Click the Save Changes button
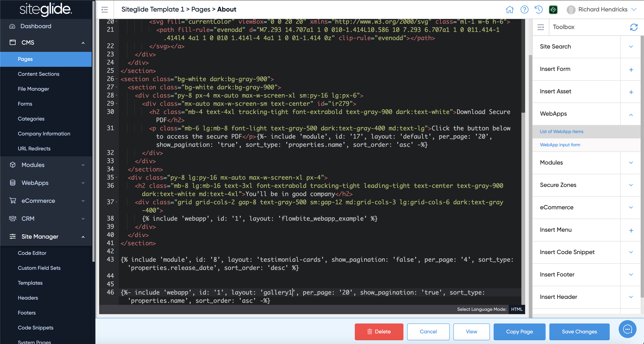The image size is (644, 344). tap(579, 332)
